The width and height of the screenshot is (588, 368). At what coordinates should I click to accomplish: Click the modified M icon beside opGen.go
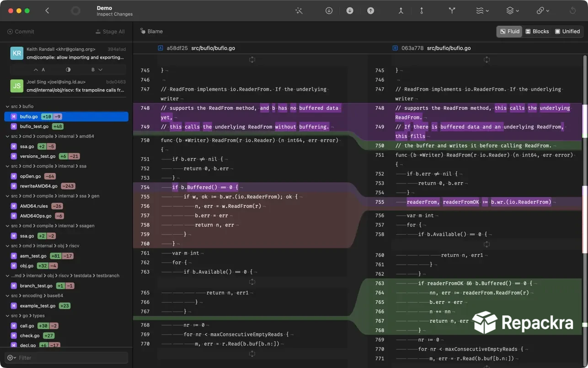pyautogui.click(x=14, y=176)
